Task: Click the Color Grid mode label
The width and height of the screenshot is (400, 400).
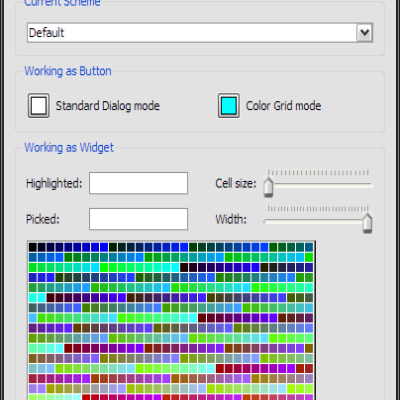Action: [x=284, y=106]
